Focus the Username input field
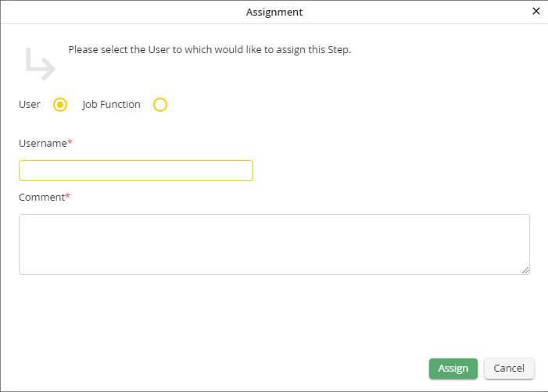 click(x=136, y=170)
